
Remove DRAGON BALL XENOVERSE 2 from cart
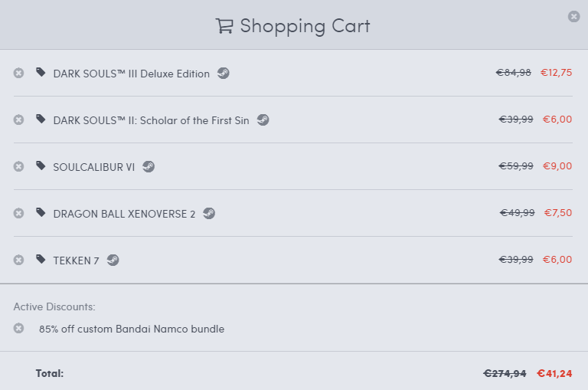(x=18, y=213)
